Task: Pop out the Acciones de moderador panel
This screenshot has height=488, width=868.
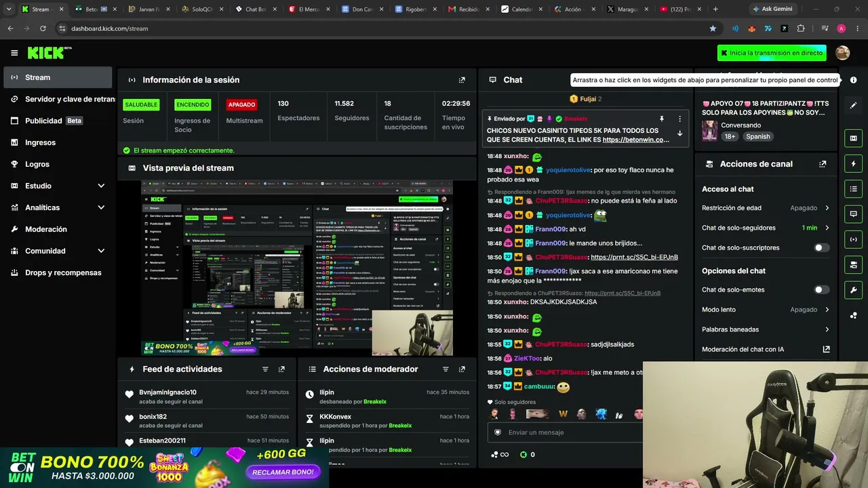Action: point(462,369)
